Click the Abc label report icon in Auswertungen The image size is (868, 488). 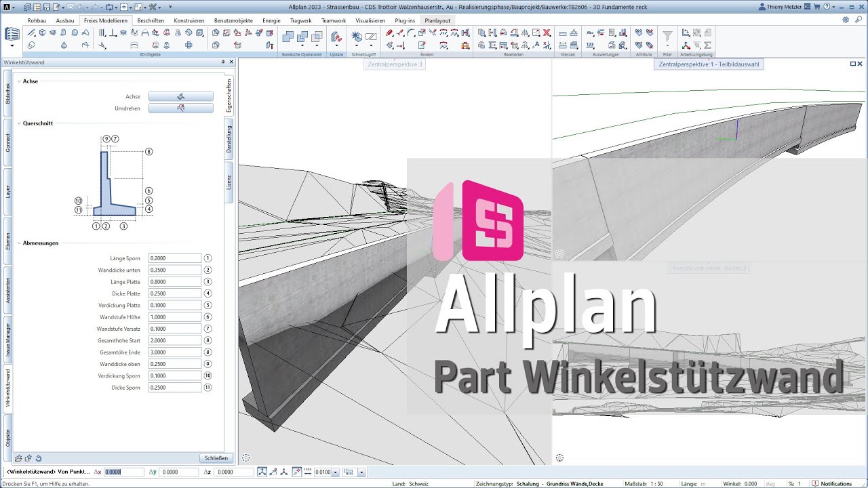pyautogui.click(x=590, y=33)
